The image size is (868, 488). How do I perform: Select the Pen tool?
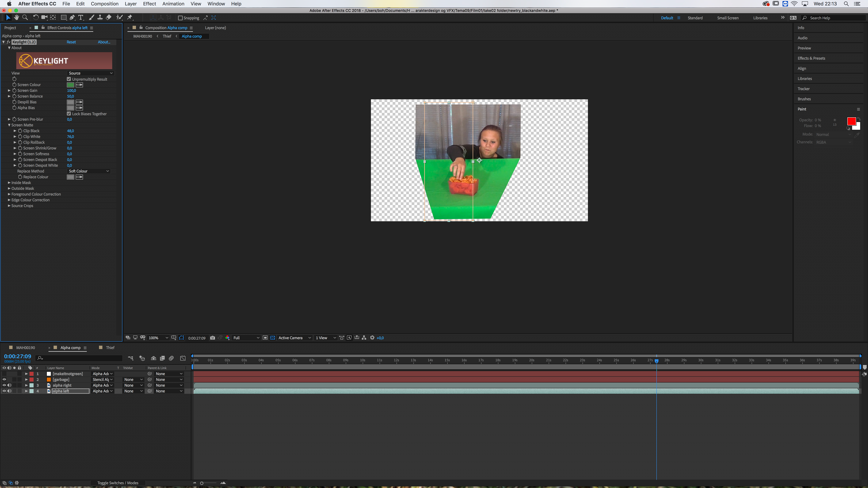(72, 18)
